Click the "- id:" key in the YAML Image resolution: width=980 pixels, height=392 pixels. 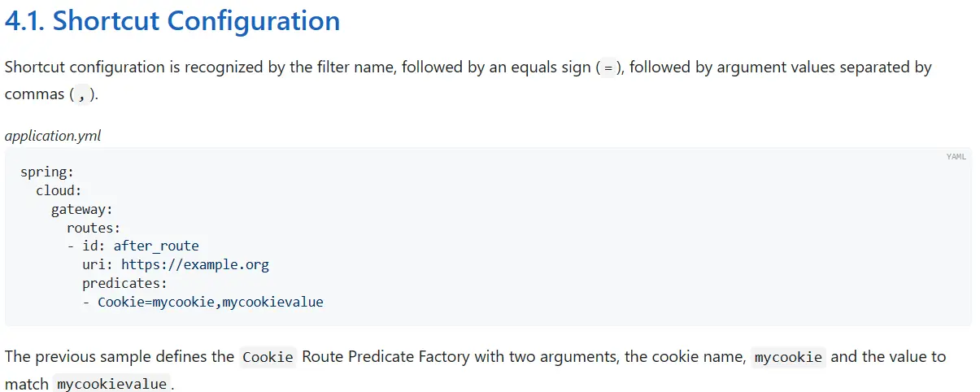[86, 246]
